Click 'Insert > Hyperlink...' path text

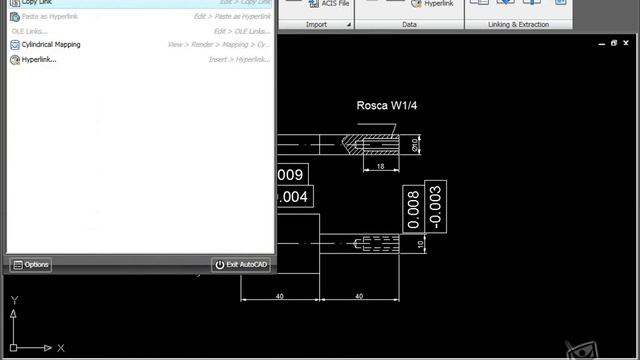(239, 60)
